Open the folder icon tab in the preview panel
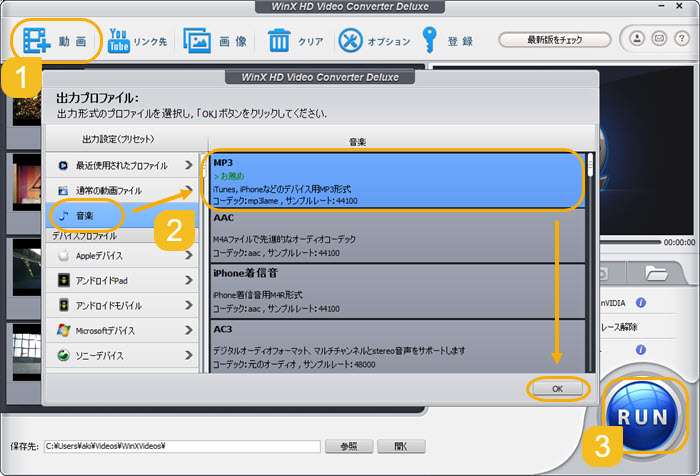The height and width of the screenshot is (476, 700). [656, 273]
